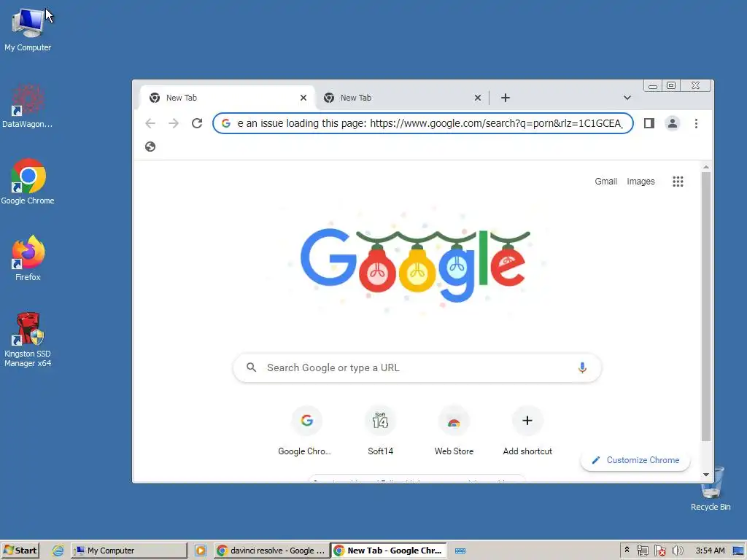This screenshot has height=560, width=747.
Task: Expand hidden system tray icons
Action: [627, 550]
